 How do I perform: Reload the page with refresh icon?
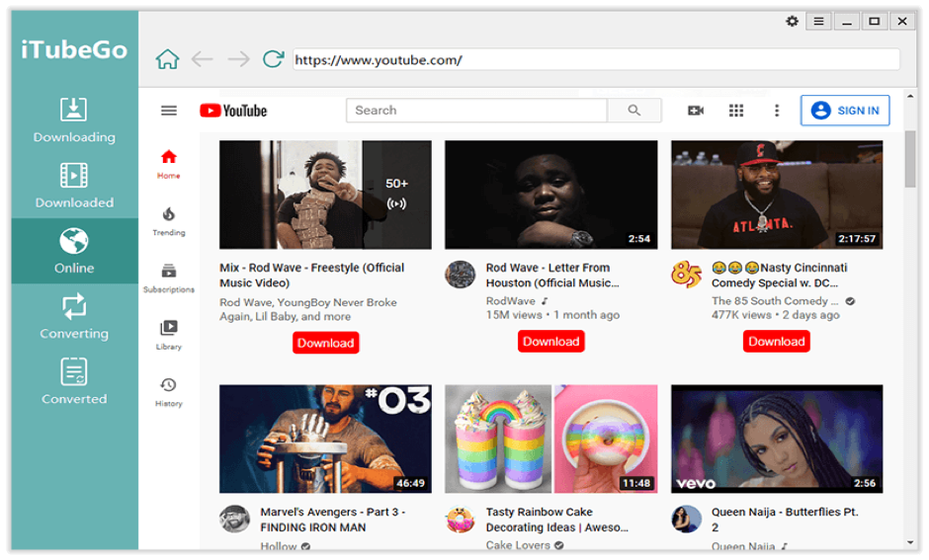[x=274, y=59]
